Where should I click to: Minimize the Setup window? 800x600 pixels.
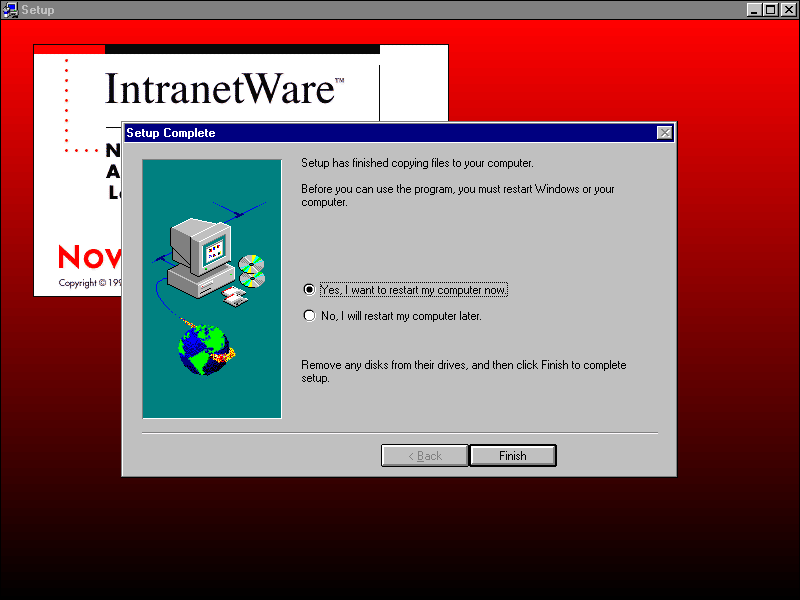(755, 10)
